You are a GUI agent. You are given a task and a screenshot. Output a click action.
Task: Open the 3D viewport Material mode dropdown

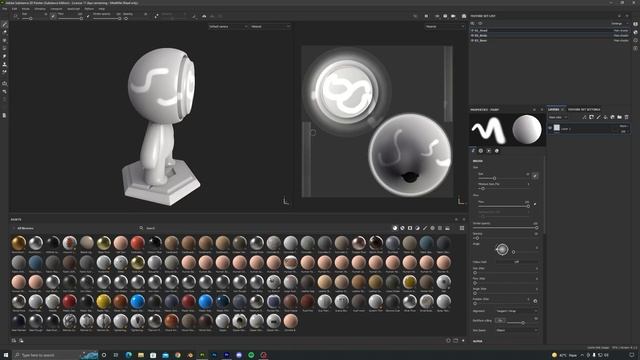[270, 27]
